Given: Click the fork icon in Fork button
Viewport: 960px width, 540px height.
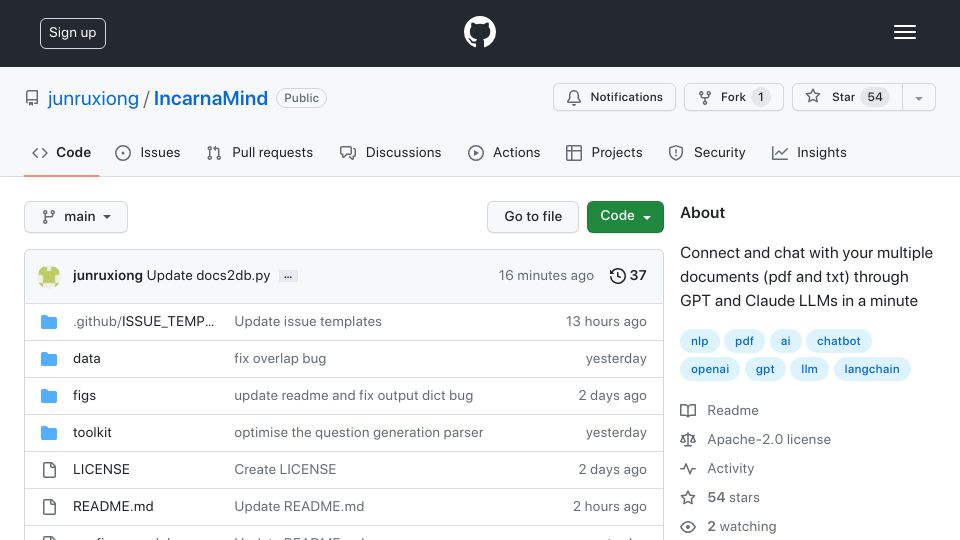Looking at the screenshot, I should (x=705, y=97).
